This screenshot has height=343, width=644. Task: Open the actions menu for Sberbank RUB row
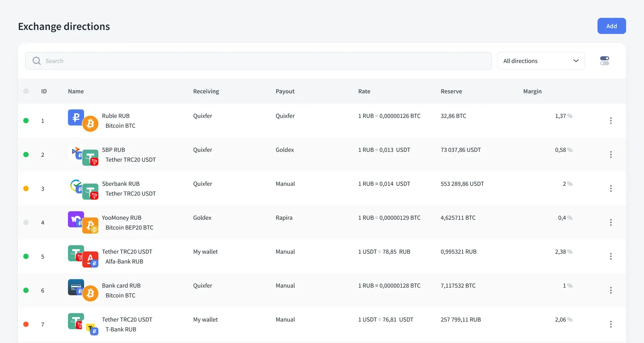pyautogui.click(x=611, y=188)
